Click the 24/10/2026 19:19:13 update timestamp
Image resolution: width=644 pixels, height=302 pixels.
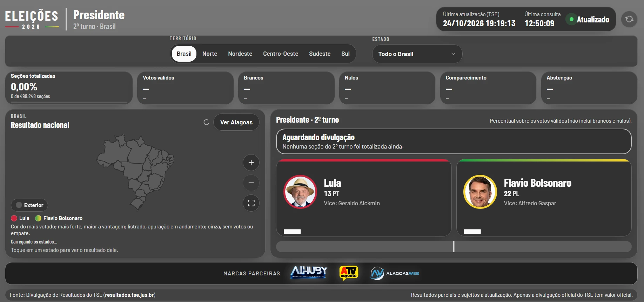479,23
